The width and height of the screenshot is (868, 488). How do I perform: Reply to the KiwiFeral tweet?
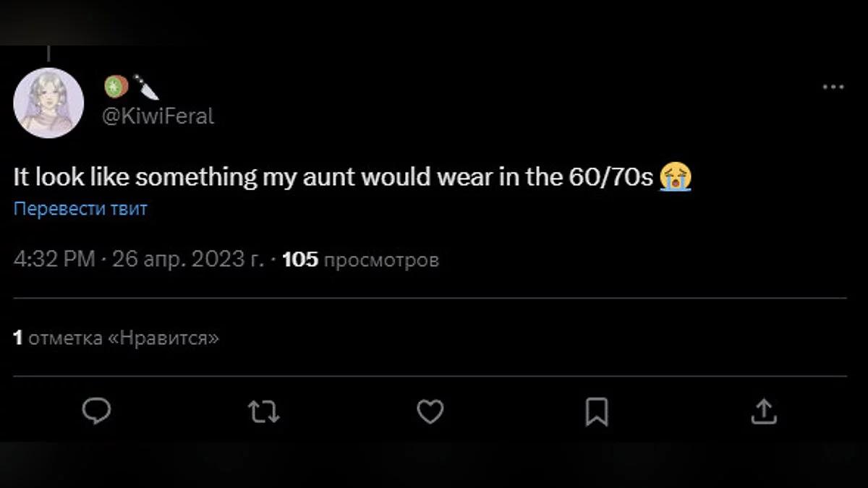96,411
